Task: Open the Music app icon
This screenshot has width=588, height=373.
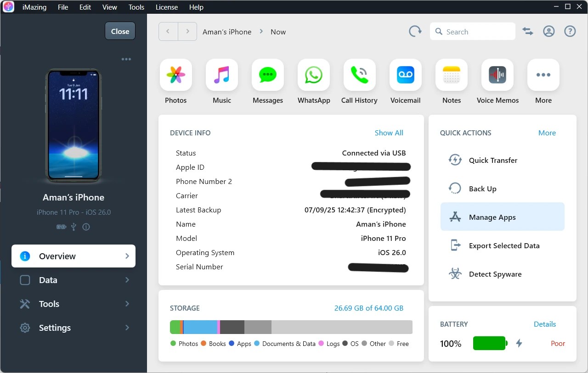Action: click(222, 75)
